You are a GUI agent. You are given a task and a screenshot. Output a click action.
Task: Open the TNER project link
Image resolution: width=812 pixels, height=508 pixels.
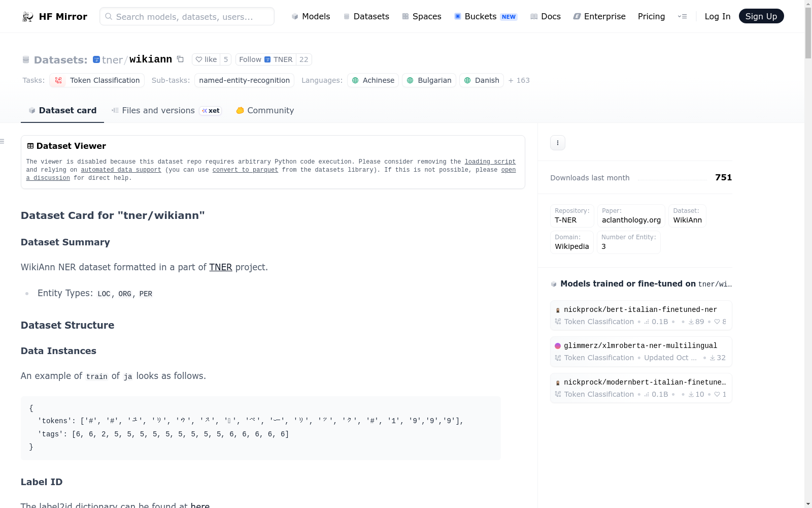221,267
